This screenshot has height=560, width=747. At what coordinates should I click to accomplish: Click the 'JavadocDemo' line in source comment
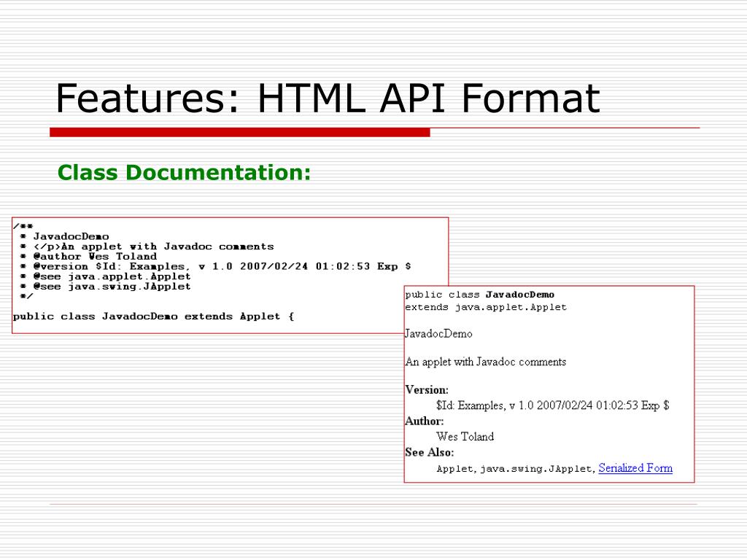tap(71, 236)
